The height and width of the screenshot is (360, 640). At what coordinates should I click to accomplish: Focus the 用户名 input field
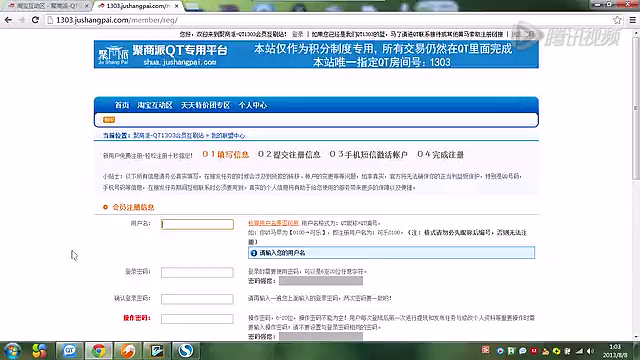197,224
